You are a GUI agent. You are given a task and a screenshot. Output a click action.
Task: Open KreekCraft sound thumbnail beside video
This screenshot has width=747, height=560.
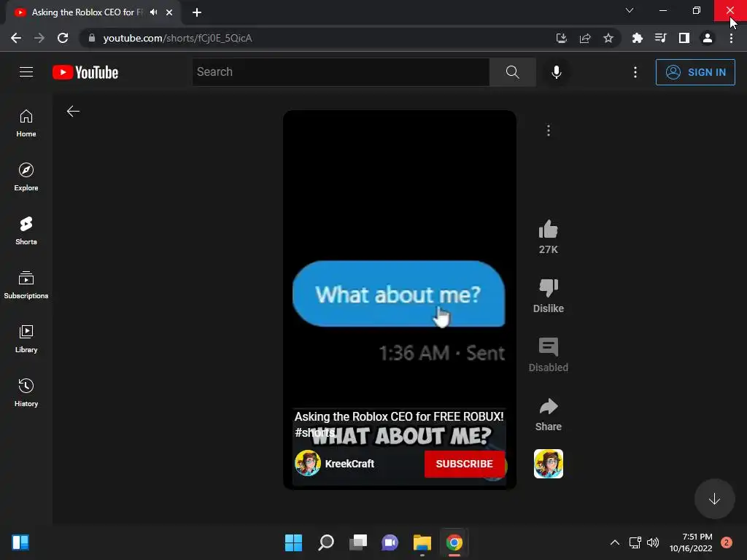[549, 464]
